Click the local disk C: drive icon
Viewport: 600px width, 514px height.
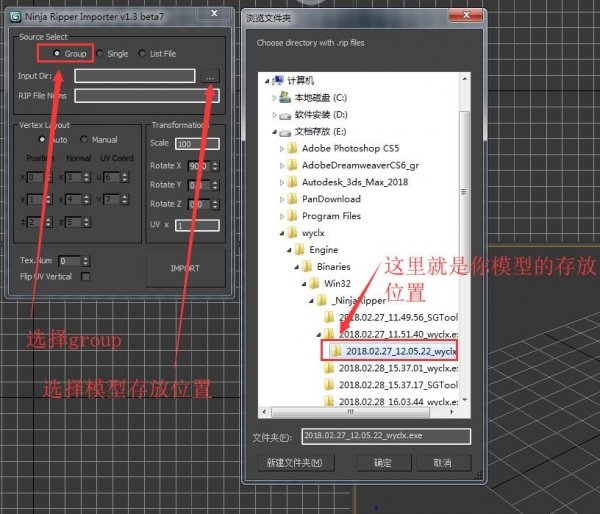[x=285, y=97]
